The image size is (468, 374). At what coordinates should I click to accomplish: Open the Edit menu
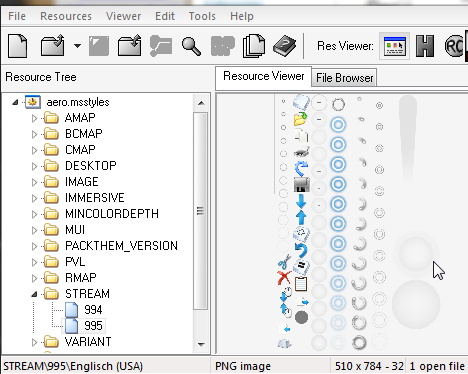coord(165,16)
